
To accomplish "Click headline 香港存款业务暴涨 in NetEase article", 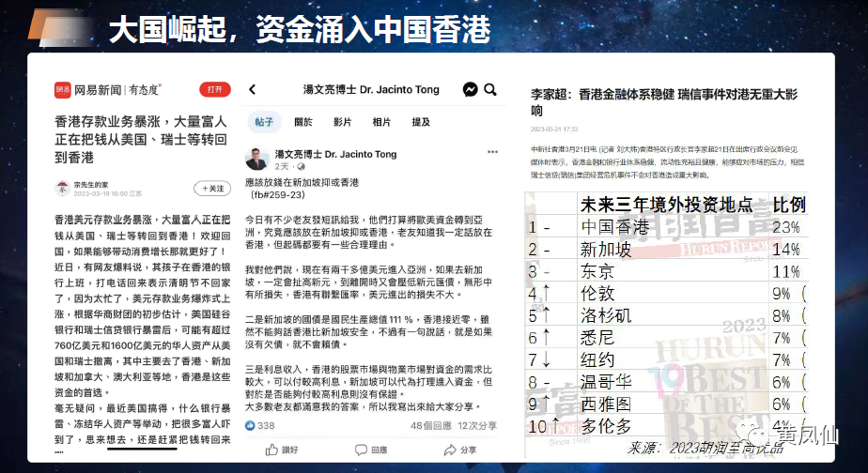I will (141, 140).
